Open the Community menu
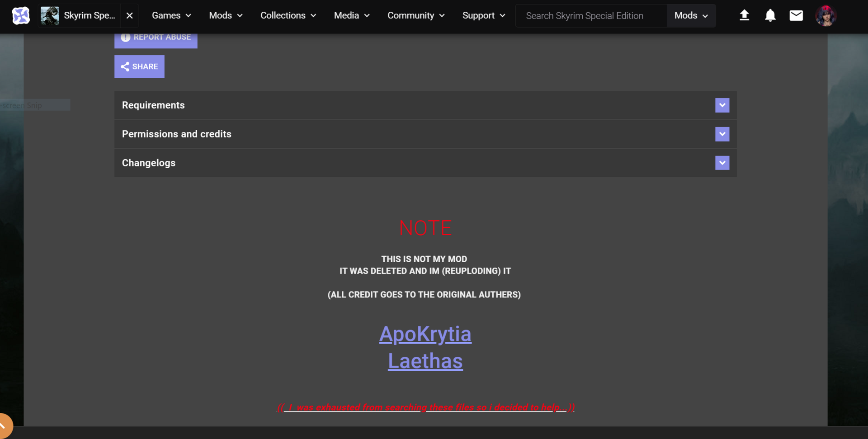The image size is (868, 439). point(416,16)
